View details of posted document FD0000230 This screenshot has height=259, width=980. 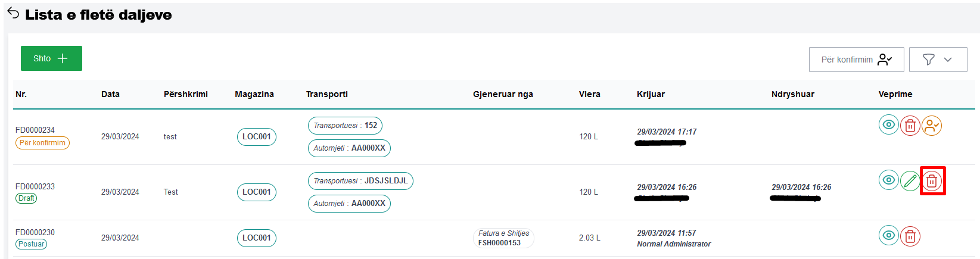(888, 235)
